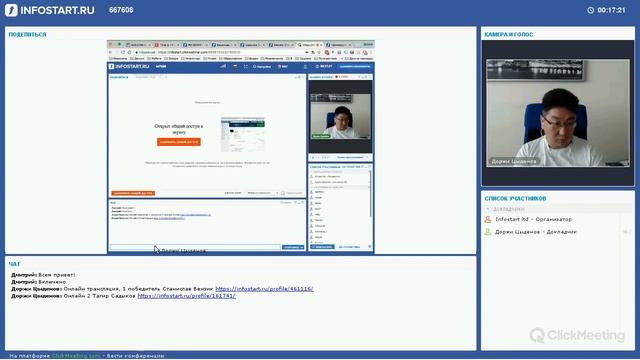Click the blue button at shared-screen header right
The image size is (640, 360).
(x=355, y=66)
